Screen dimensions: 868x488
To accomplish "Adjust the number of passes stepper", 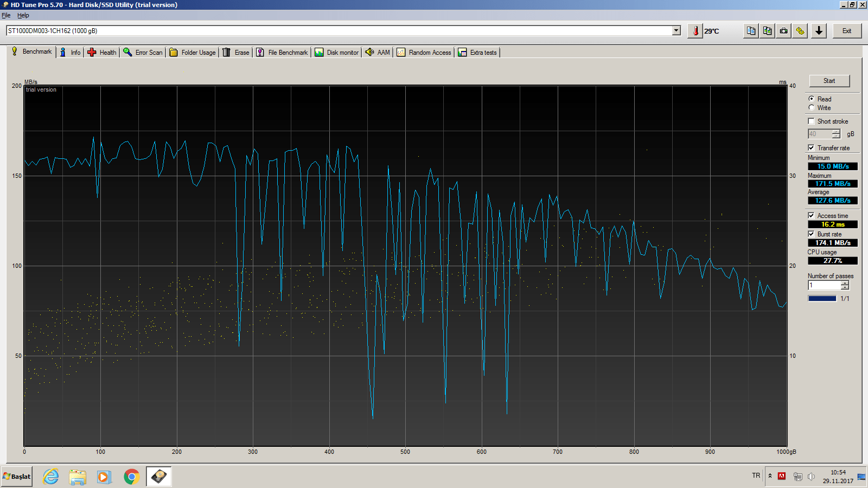I will (845, 285).
